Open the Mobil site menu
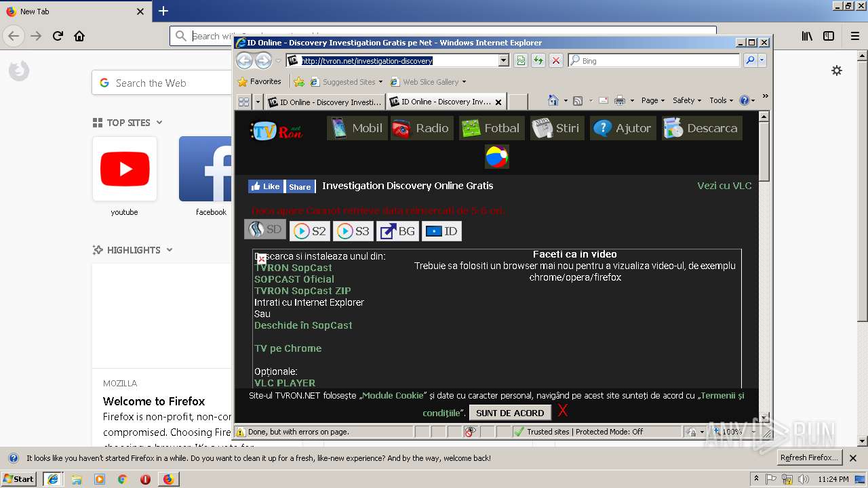The height and width of the screenshot is (488, 868). (357, 128)
